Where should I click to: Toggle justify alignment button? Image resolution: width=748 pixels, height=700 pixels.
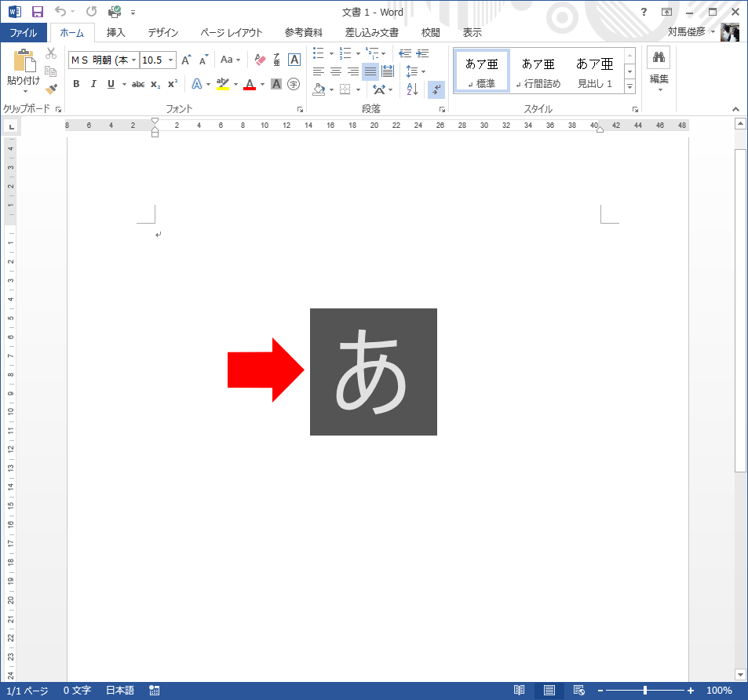click(x=370, y=71)
